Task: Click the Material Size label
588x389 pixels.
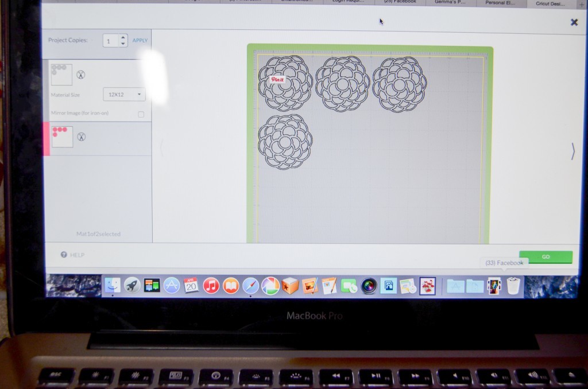Action: coord(65,95)
